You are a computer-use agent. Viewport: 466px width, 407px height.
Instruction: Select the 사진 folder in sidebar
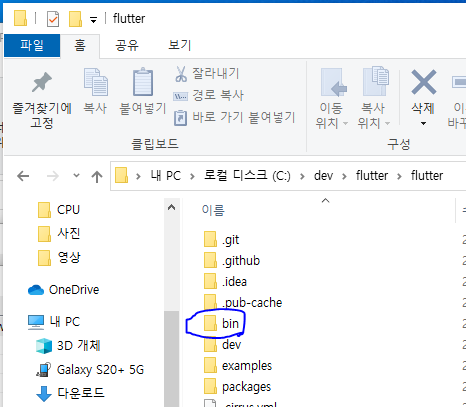tap(59, 234)
